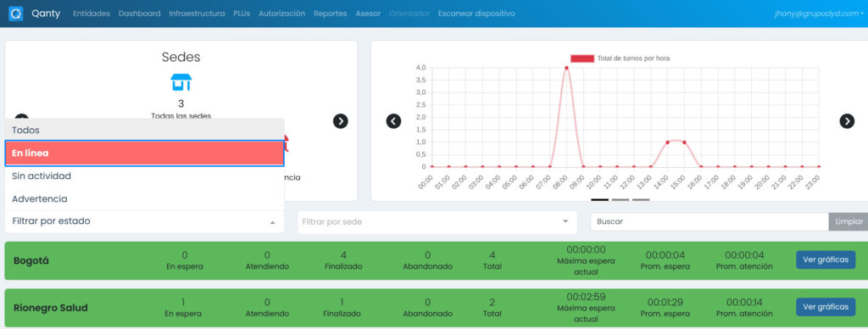Go to next Sedes carousel slide
Screen dimensions: 868x329
[x=341, y=120]
